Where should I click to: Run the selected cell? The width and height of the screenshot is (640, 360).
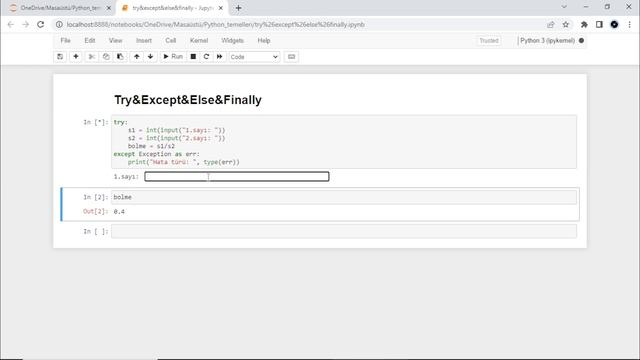coord(173,57)
